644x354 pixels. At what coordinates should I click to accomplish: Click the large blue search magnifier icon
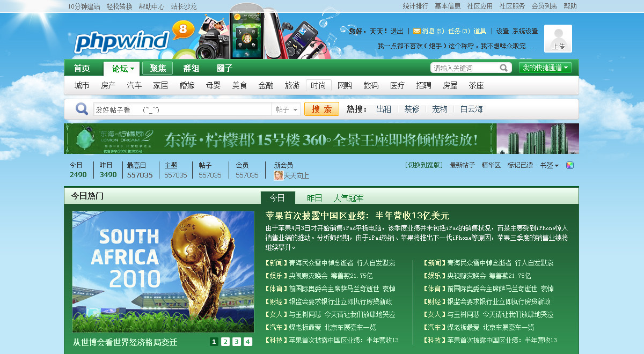[x=82, y=109]
